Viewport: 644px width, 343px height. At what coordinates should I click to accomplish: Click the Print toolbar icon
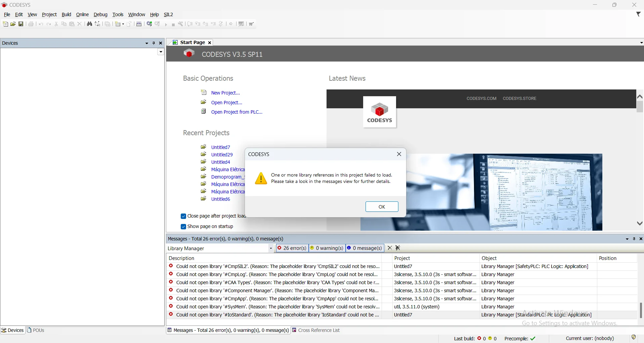(x=31, y=24)
